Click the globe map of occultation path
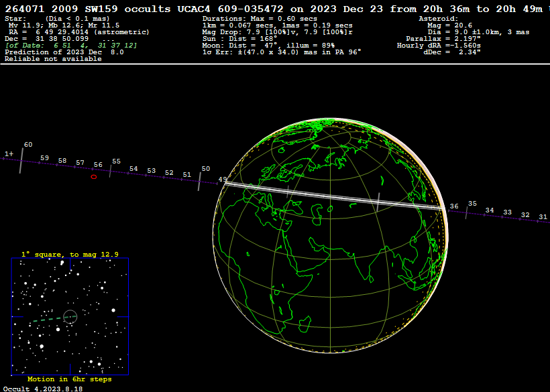The image size is (550, 392). tap(330, 235)
